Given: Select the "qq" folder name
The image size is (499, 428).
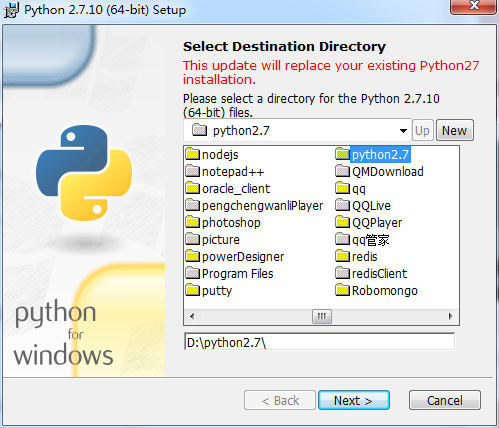Looking at the screenshot, I should coord(359,189).
